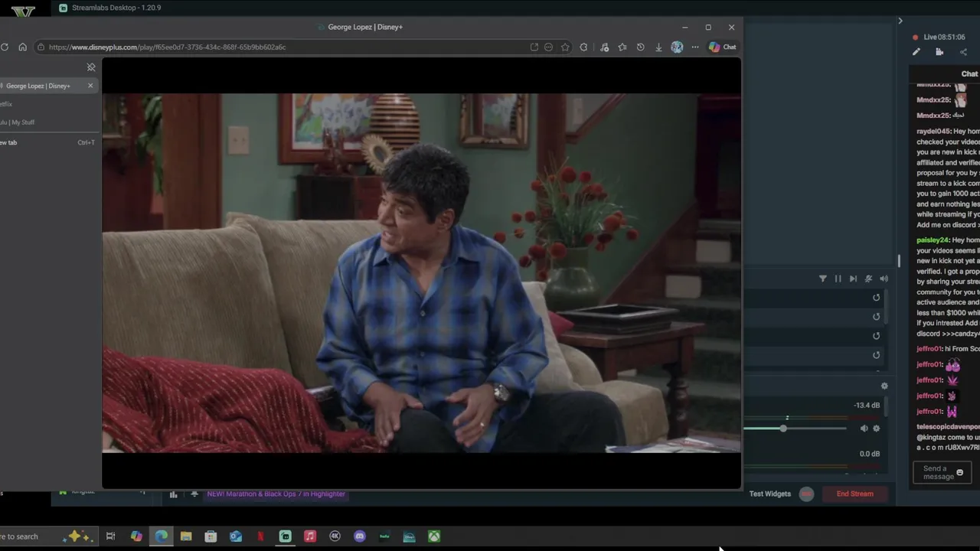Open the emoji picker in chat box

coord(959,473)
